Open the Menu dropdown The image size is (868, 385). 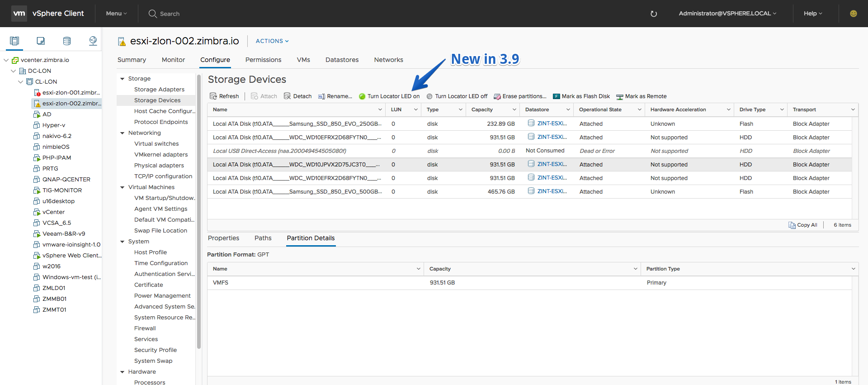[x=117, y=14]
